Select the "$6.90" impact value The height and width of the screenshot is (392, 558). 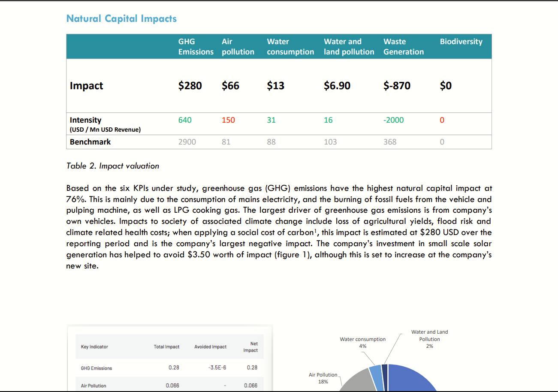click(x=337, y=86)
